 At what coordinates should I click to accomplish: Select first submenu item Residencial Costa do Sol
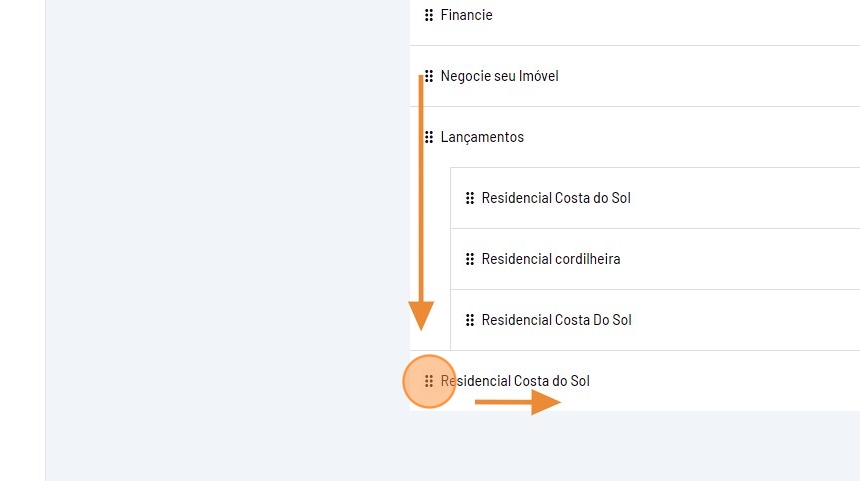pyautogui.click(x=556, y=198)
